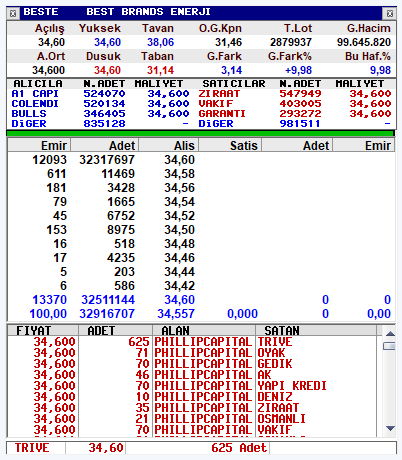Click cumulative quantity 32916707

coord(107,314)
